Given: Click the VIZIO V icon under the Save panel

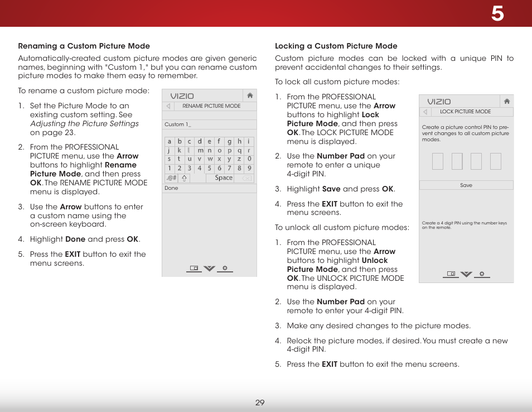Looking at the screenshot, I should (x=467, y=274).
